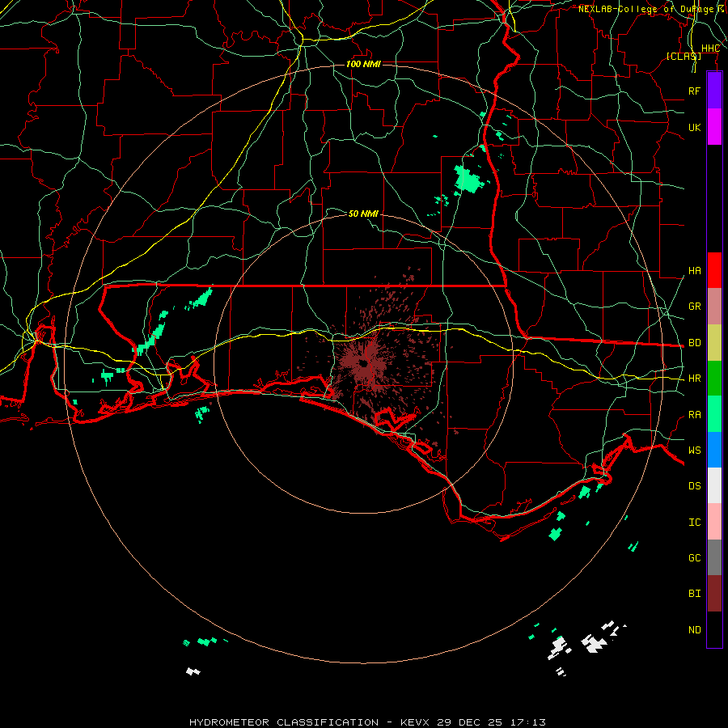Screen dimensions: 728x728
Task: Click the 'ND' legend label
Action: point(694,630)
